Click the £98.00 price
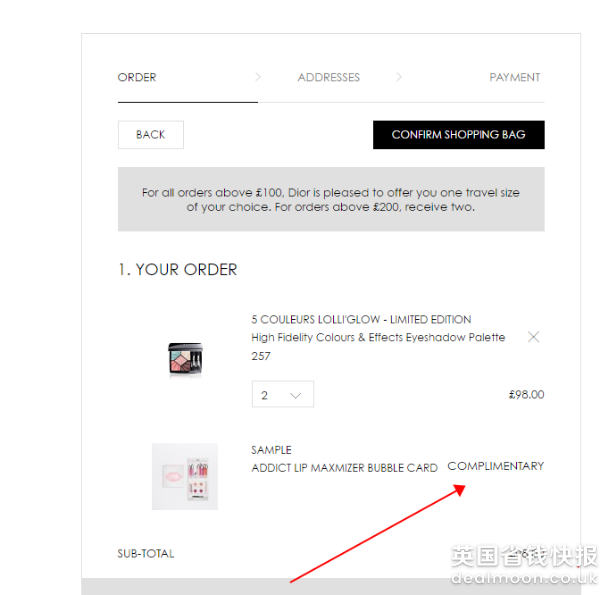The height and width of the screenshot is (595, 600). pyautogui.click(x=527, y=394)
